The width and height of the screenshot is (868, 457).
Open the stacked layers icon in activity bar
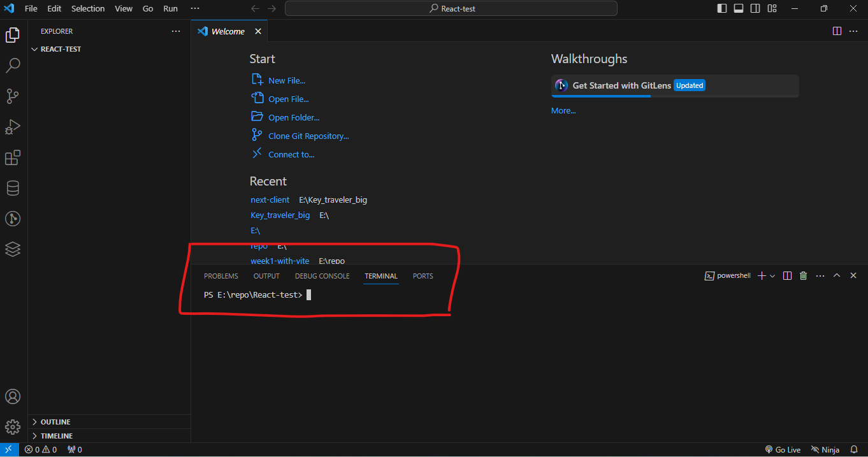pyautogui.click(x=13, y=249)
